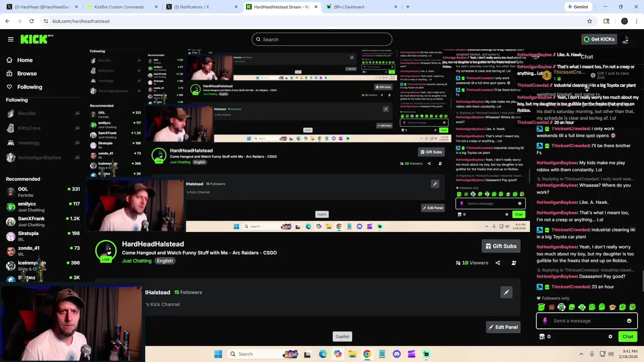Click the share stream icon
This screenshot has height=362, width=644.
click(x=498, y=263)
